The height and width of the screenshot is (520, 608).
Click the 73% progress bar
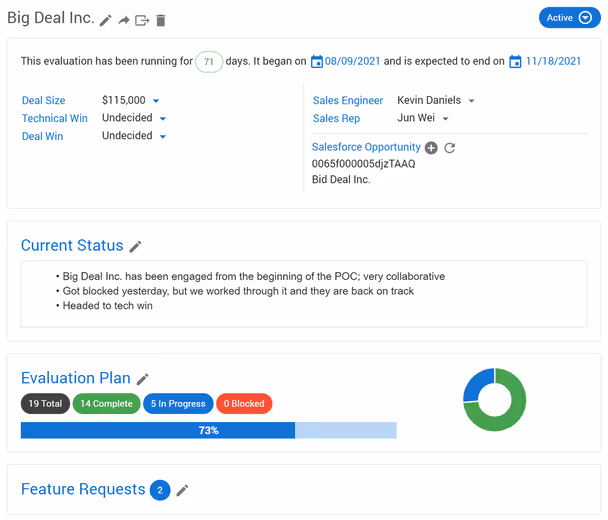[x=209, y=430]
